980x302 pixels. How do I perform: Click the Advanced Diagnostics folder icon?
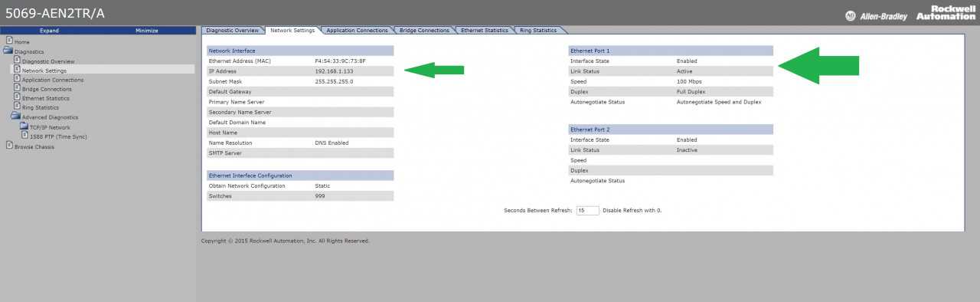[15, 117]
